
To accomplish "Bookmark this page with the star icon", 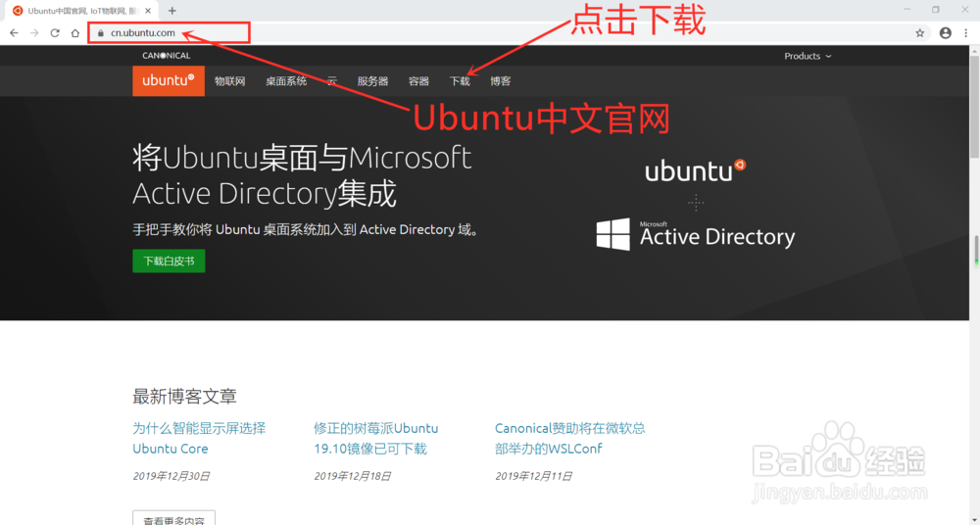I will (919, 33).
